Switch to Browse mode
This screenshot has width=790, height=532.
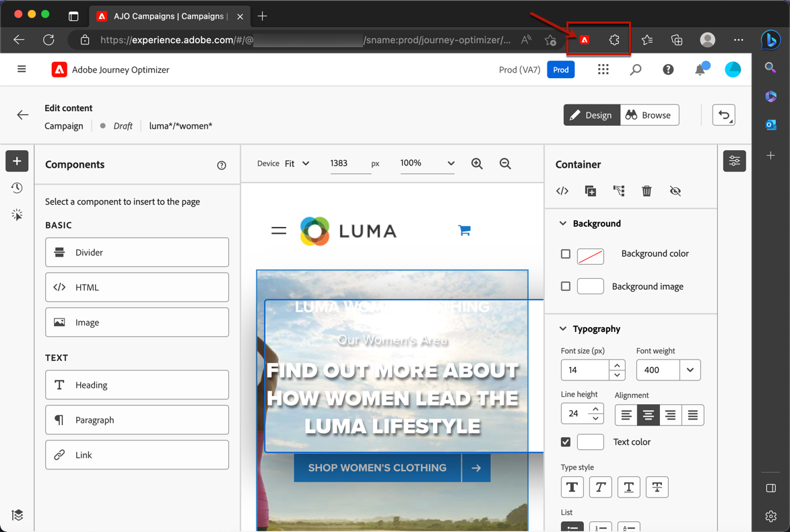(x=649, y=115)
